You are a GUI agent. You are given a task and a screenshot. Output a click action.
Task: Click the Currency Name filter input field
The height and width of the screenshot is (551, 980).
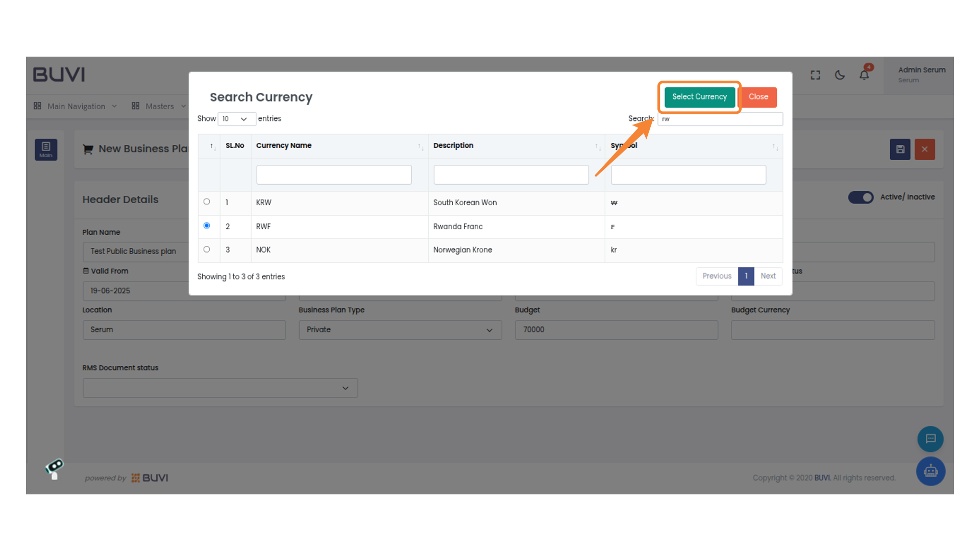pyautogui.click(x=334, y=174)
